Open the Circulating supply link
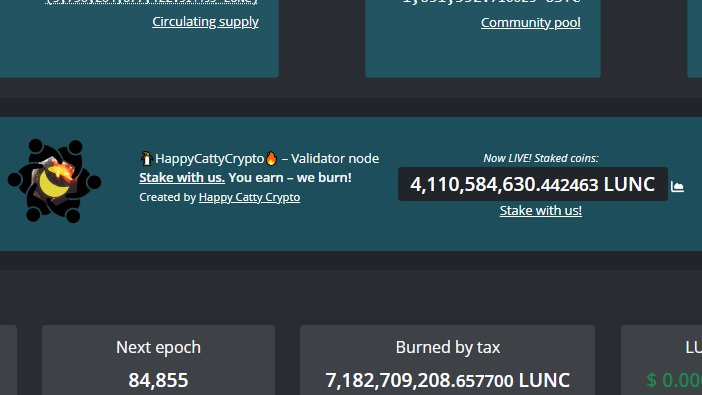Screen dimensions: 702x395 pos(205,21)
